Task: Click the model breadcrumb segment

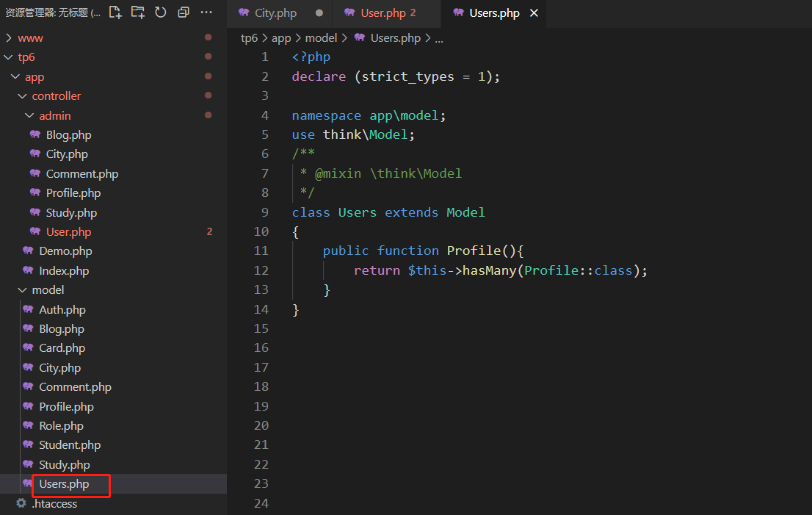Action: click(321, 37)
